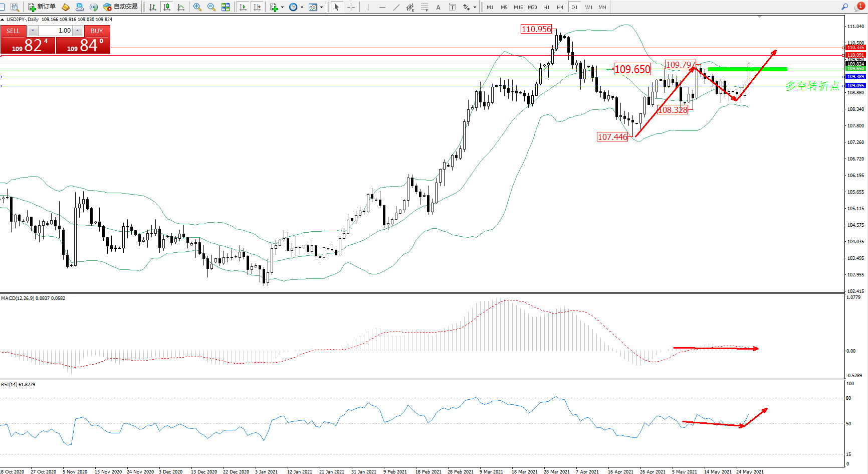
Task: Select the trendline drawing tool
Action: point(396,7)
